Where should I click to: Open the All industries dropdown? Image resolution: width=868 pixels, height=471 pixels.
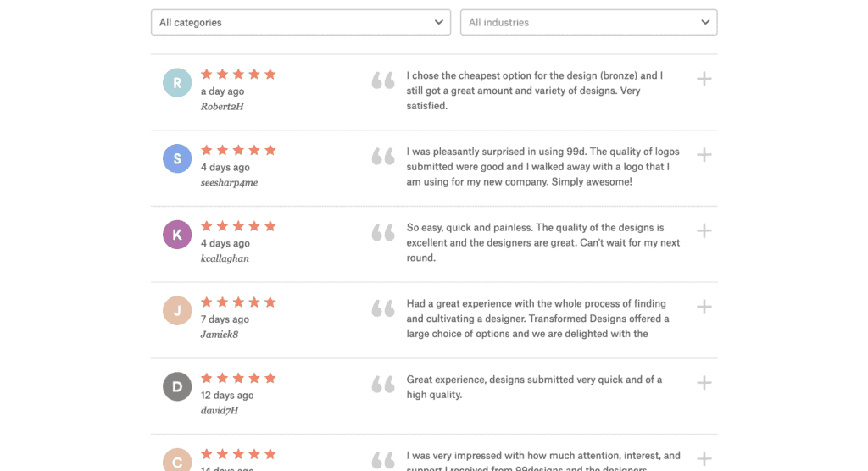pyautogui.click(x=588, y=22)
